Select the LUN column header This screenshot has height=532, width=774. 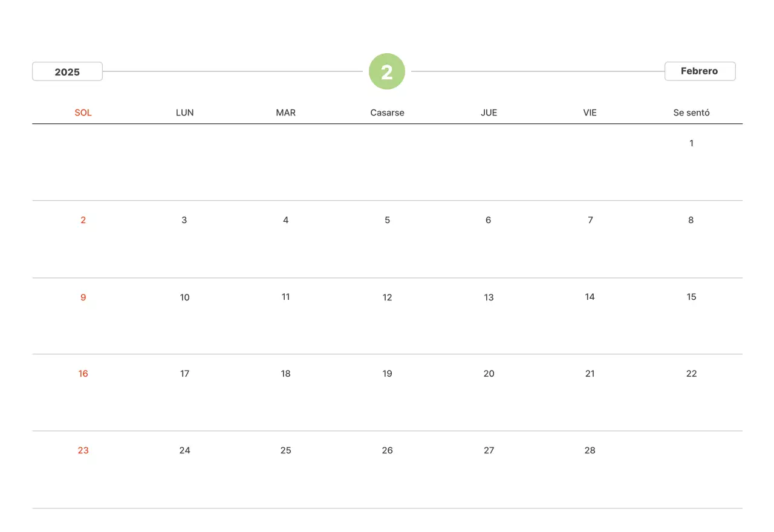point(184,112)
